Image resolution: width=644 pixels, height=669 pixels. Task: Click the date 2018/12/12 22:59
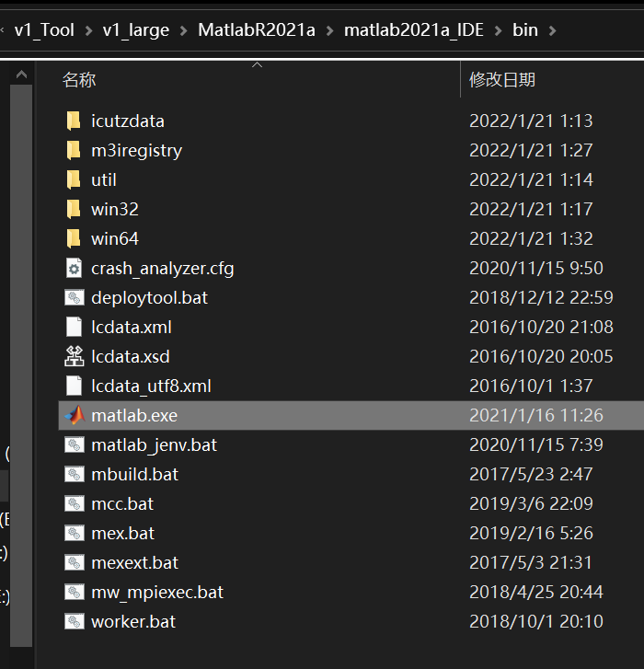pyautogui.click(x=541, y=297)
